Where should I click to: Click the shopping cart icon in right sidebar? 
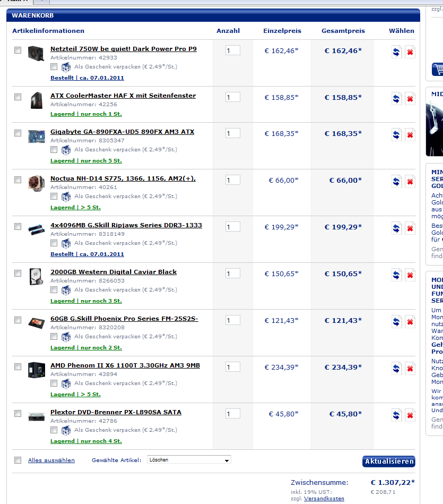(x=438, y=69)
